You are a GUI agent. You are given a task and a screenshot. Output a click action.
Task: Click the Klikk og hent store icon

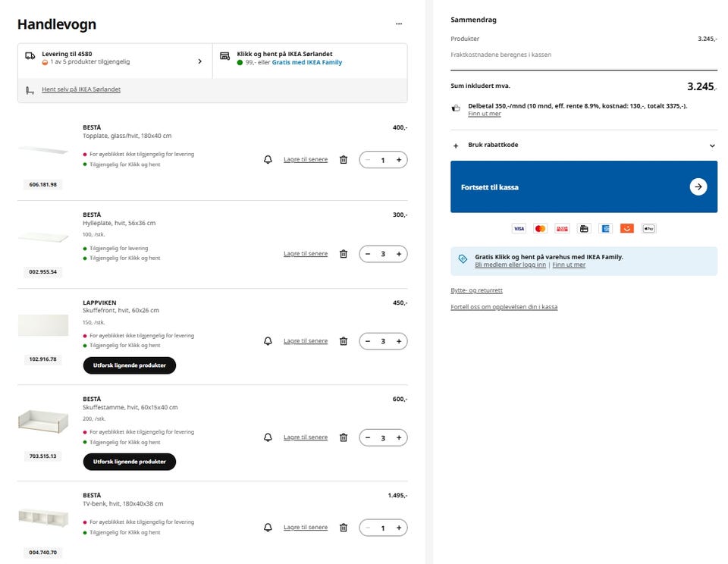pos(224,55)
